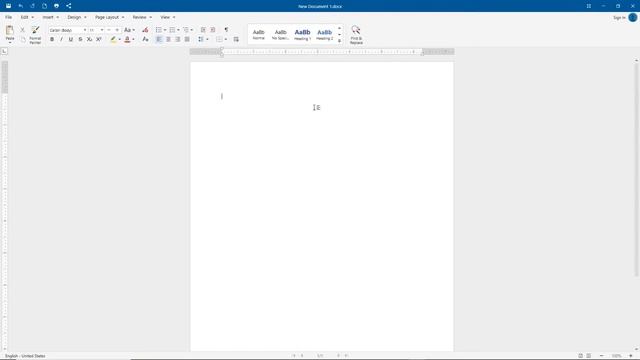
Task: Open the Design menu
Action: 77,17
